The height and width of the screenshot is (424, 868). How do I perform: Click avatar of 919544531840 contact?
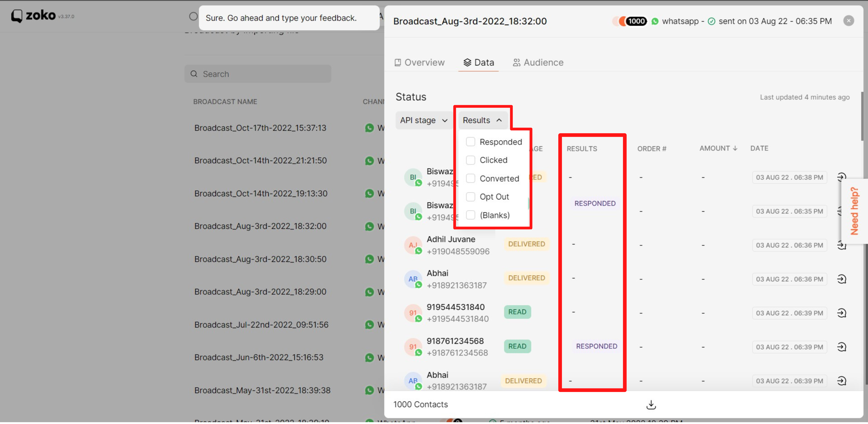point(413,313)
